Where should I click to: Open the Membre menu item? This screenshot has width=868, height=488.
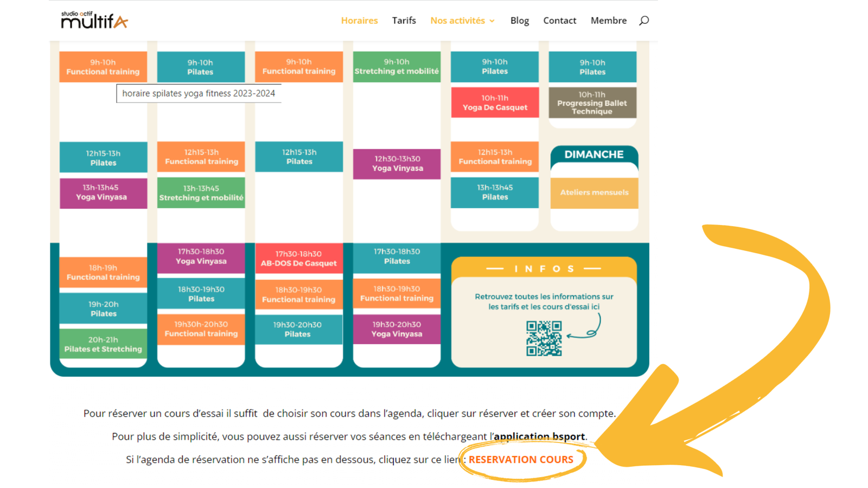tap(608, 21)
